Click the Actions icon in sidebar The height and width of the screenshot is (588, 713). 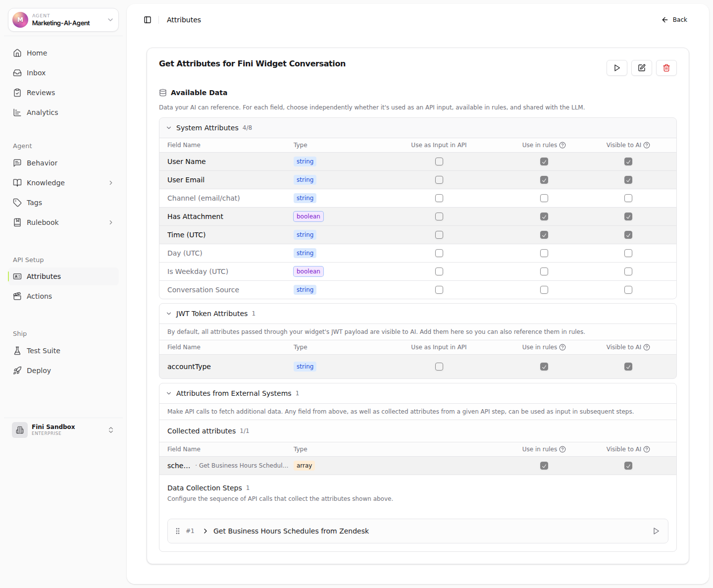tap(17, 296)
